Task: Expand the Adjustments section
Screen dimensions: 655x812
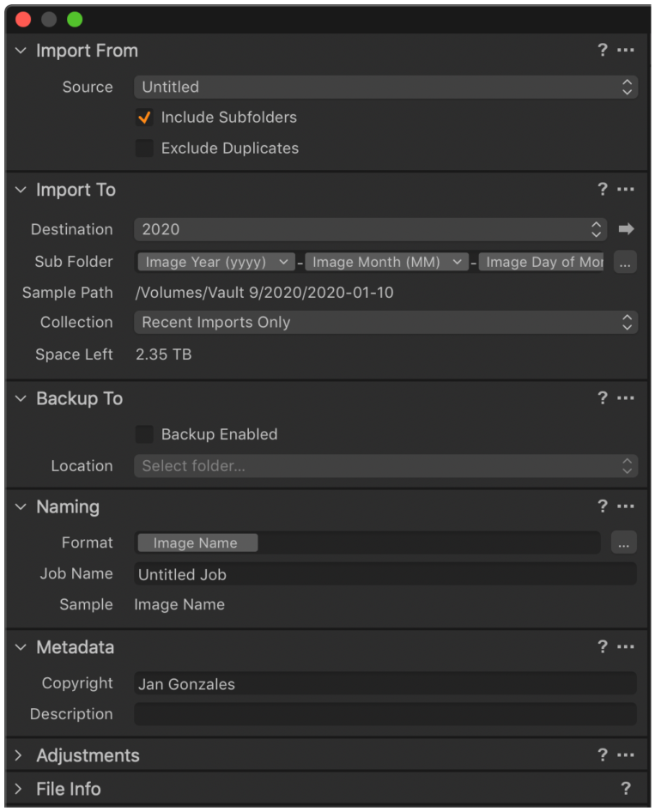Action: point(19,755)
